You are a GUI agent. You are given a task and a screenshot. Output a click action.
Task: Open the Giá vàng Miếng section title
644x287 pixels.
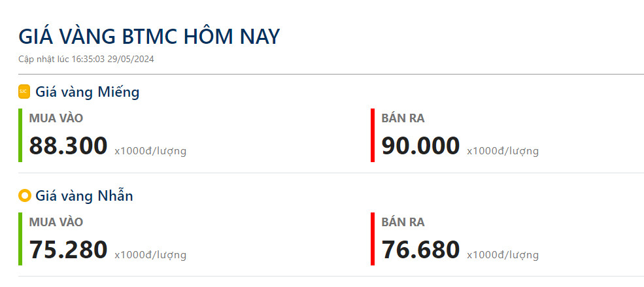(x=87, y=92)
